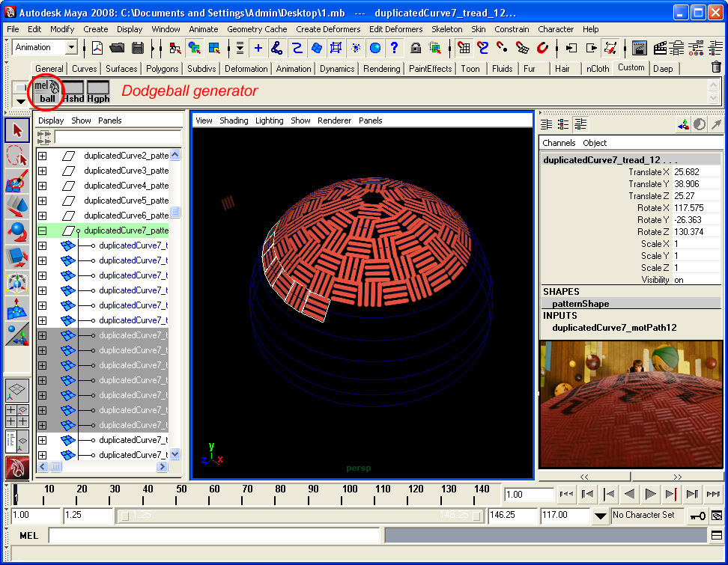
Task: Expand the duplicatedCurve2_pattern node
Action: (x=43, y=156)
